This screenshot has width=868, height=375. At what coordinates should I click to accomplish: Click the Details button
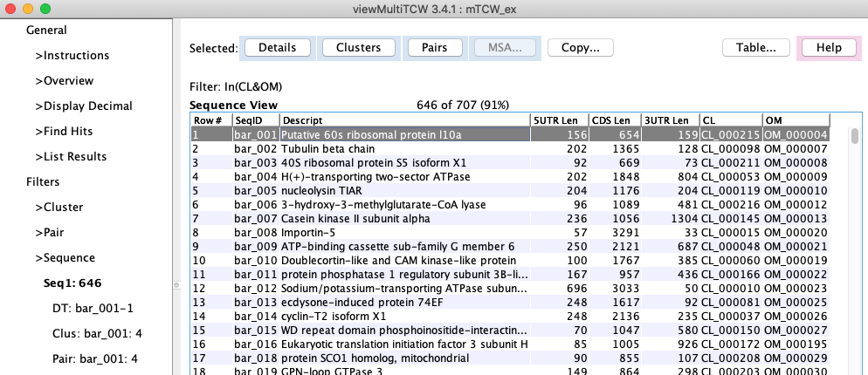pos(277,48)
